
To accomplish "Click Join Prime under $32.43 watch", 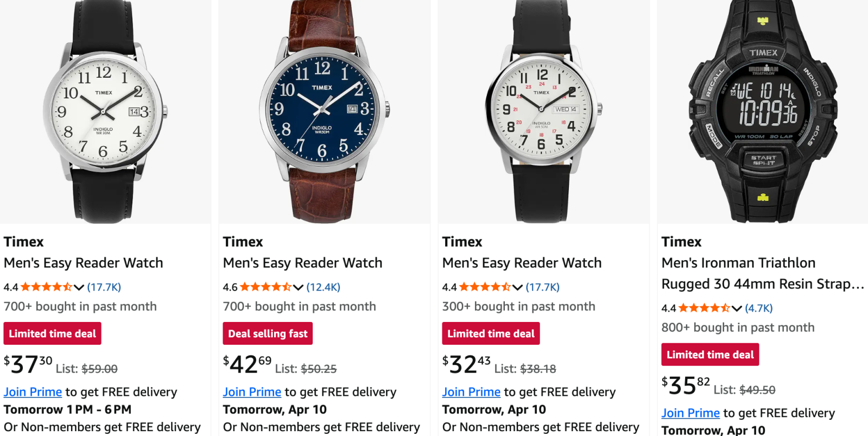I will (472, 392).
